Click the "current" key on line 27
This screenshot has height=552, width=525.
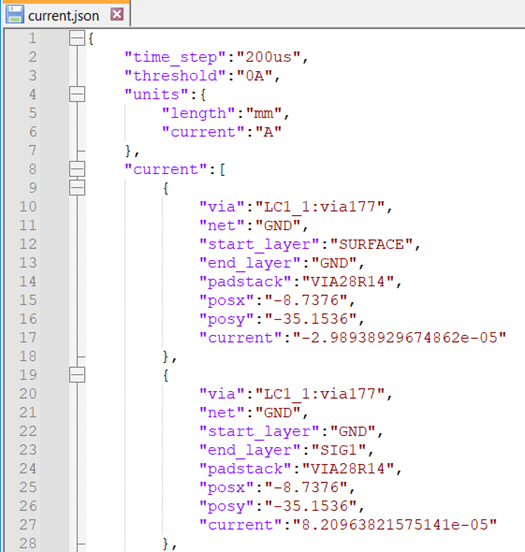click(x=240, y=525)
